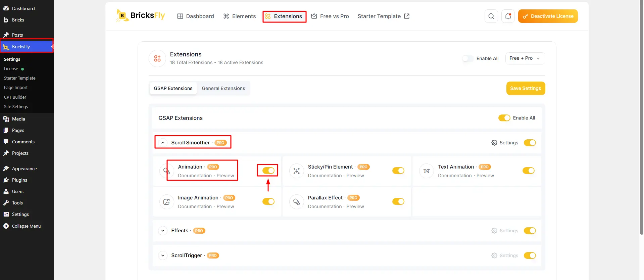Switch to GSAP Extensions tab

(173, 88)
